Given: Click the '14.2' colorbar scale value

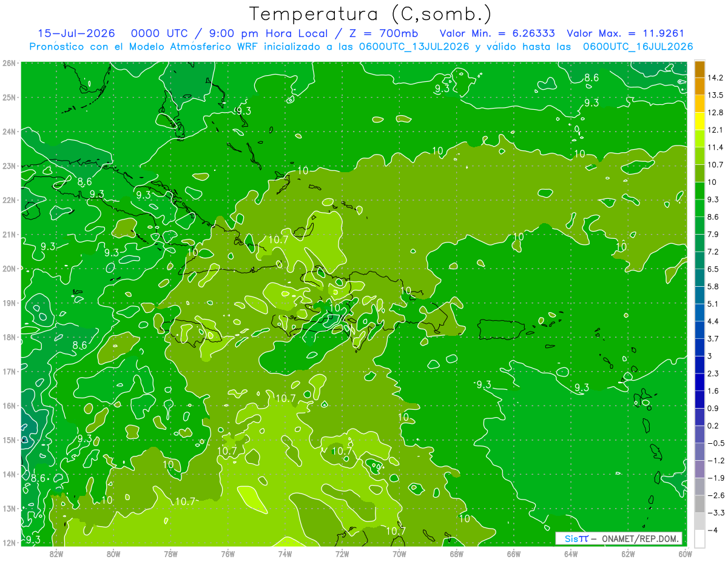Looking at the screenshot, I should 716,78.
